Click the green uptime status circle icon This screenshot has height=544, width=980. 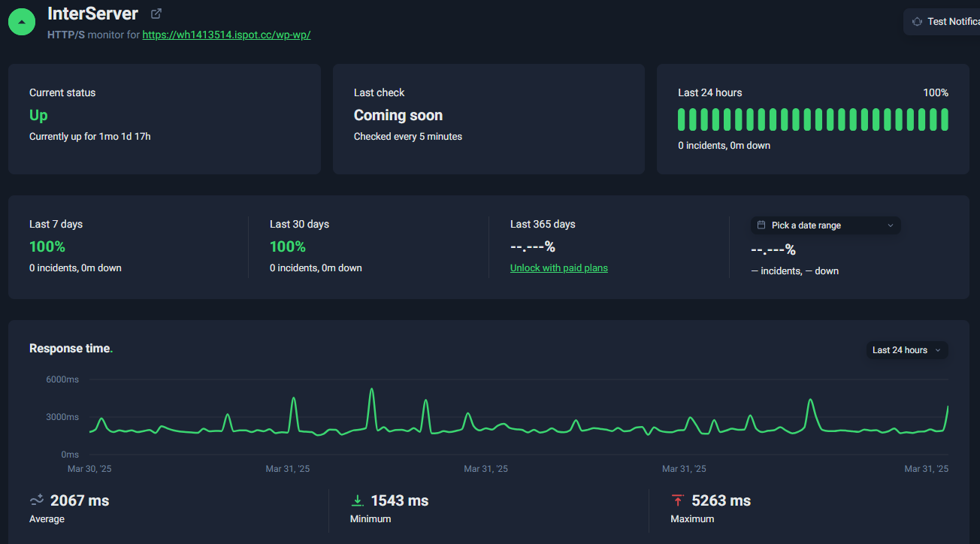21,21
